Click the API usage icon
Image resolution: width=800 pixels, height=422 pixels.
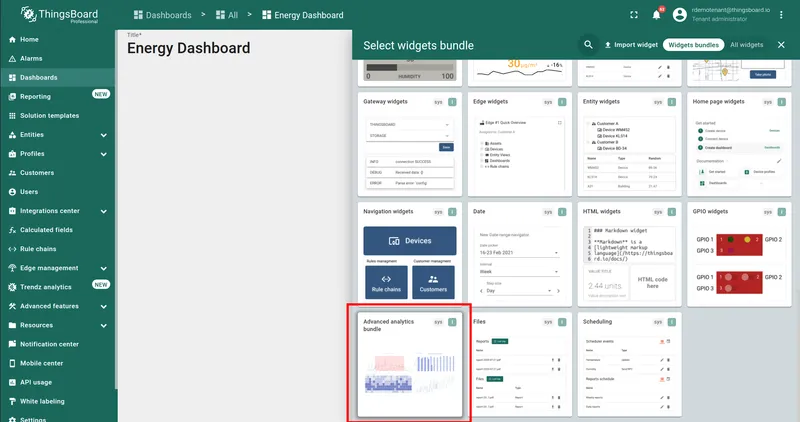(12, 382)
